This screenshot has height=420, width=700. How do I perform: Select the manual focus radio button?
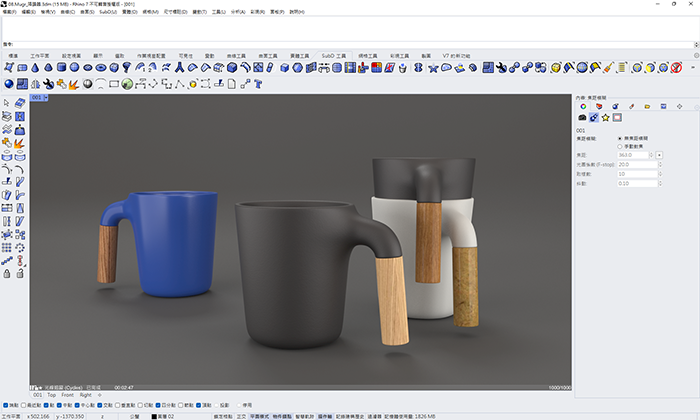point(620,146)
